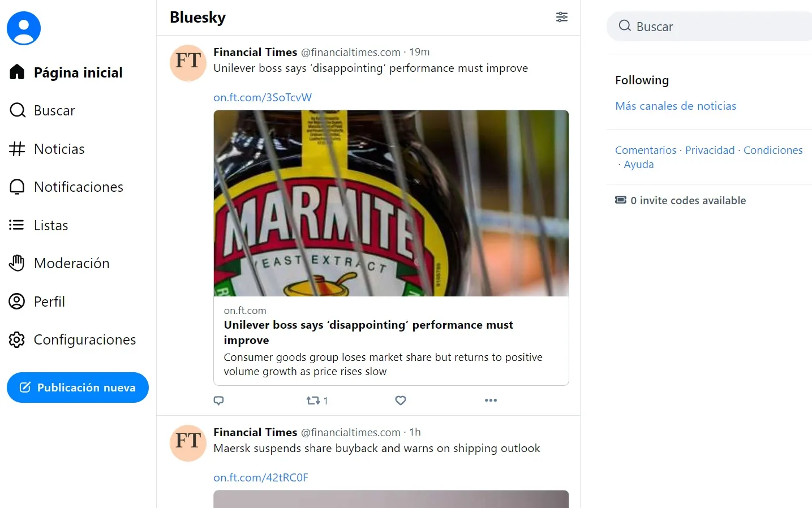This screenshot has height=508, width=812.
Task: Click the magnifier icon beside the sidebar Buscar item
Action: [x=18, y=110]
